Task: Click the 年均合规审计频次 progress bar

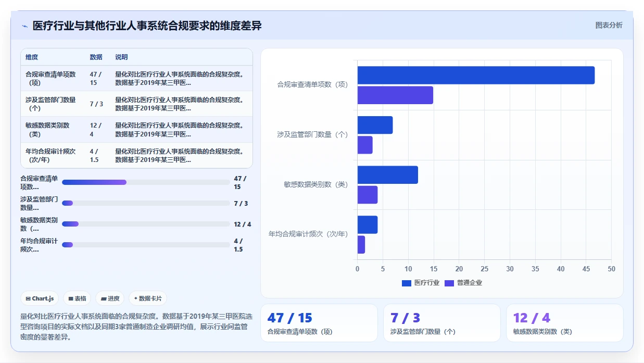Action: pos(146,245)
